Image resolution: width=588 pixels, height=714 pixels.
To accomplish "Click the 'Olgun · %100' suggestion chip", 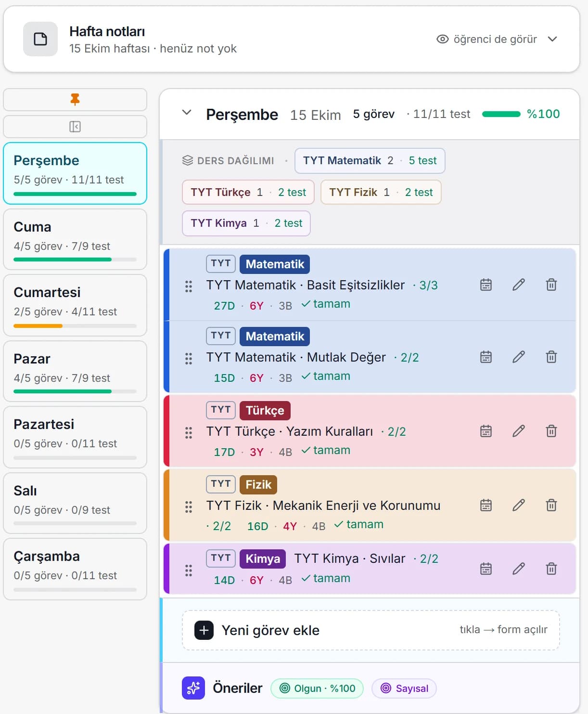I will click(x=317, y=688).
